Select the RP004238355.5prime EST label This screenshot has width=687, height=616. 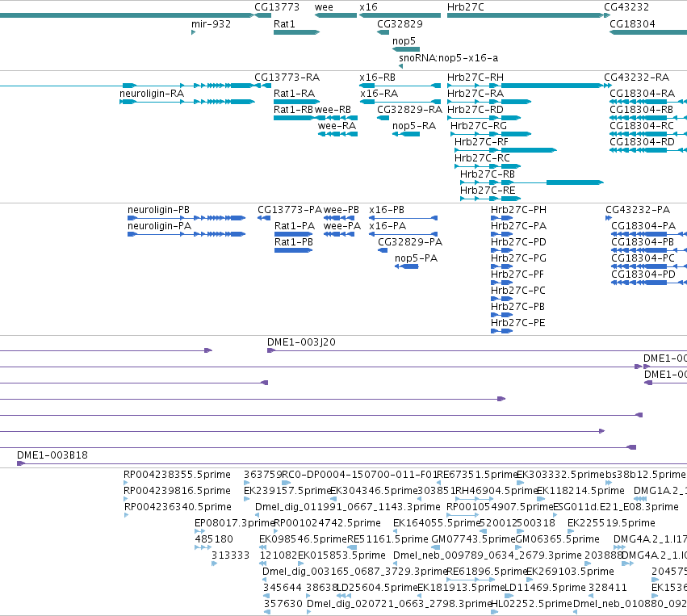[177, 475]
